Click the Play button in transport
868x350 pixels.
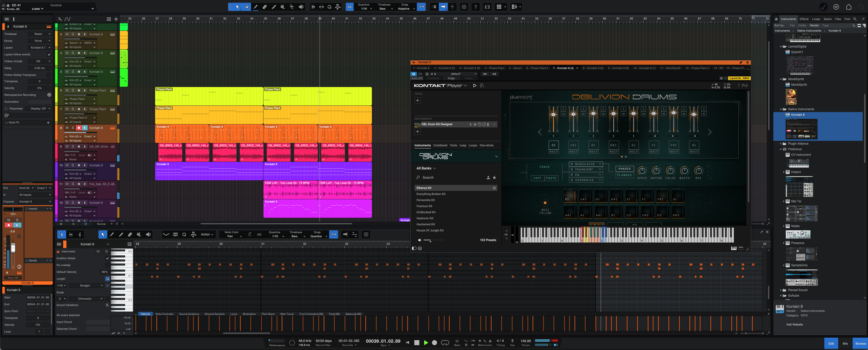pos(426,343)
